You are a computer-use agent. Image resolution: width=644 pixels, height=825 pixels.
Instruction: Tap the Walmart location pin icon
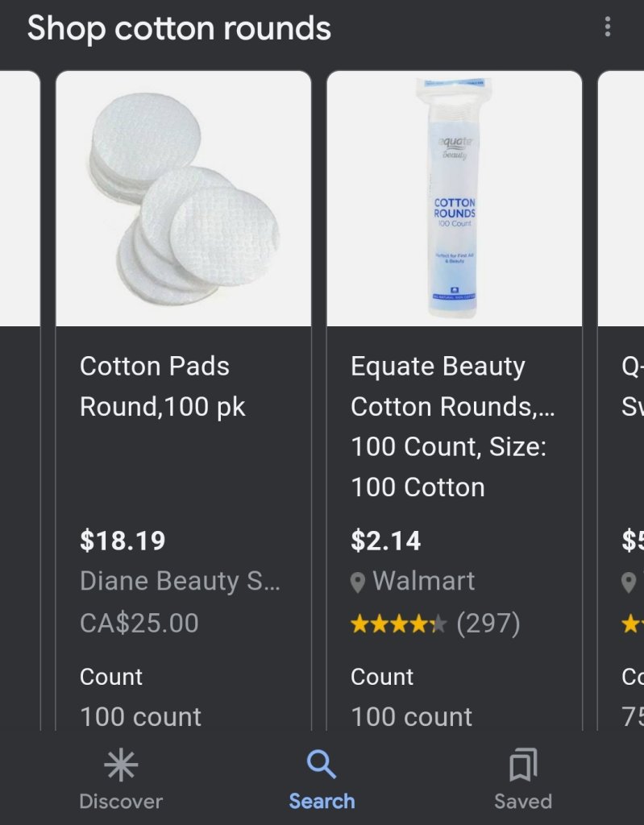358,582
